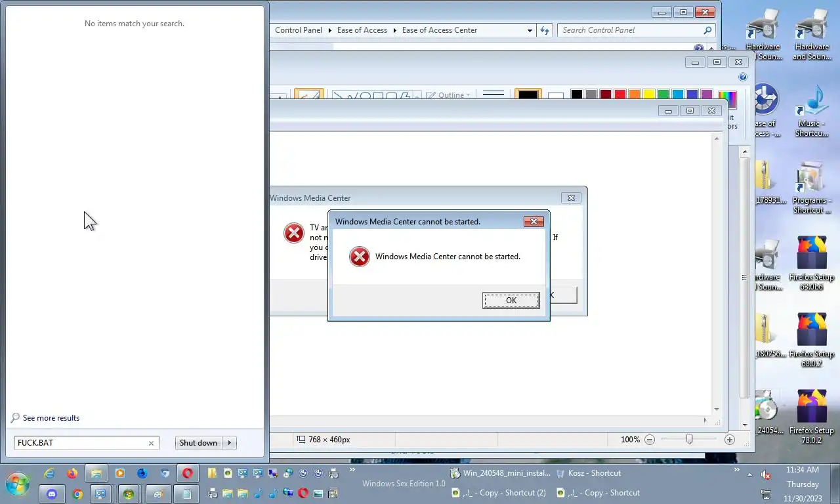Clear the Start menu search box
This screenshot has width=840, height=504.
(151, 443)
